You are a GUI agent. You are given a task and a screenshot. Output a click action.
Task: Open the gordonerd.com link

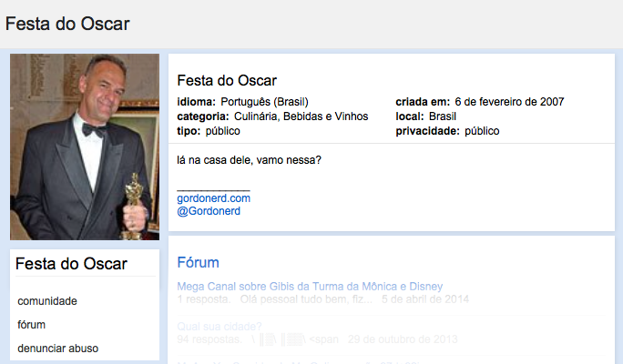point(213,198)
